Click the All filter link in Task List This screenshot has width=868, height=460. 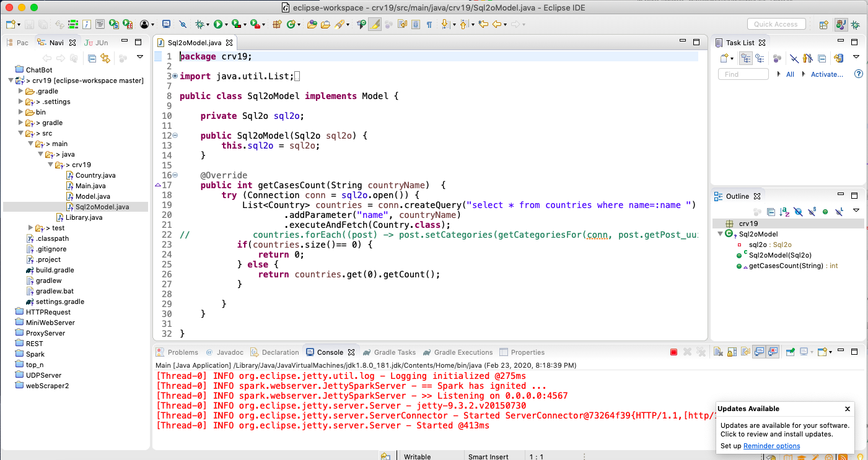(790, 74)
